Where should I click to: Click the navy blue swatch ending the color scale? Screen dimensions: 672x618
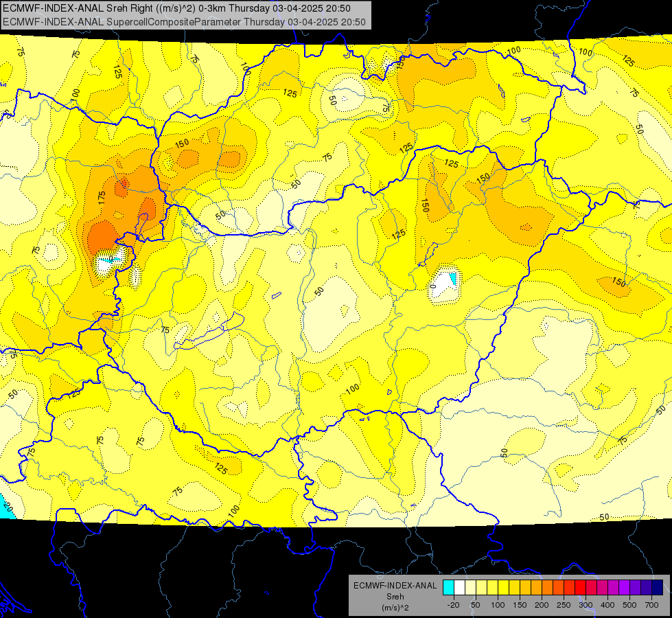coord(658,588)
